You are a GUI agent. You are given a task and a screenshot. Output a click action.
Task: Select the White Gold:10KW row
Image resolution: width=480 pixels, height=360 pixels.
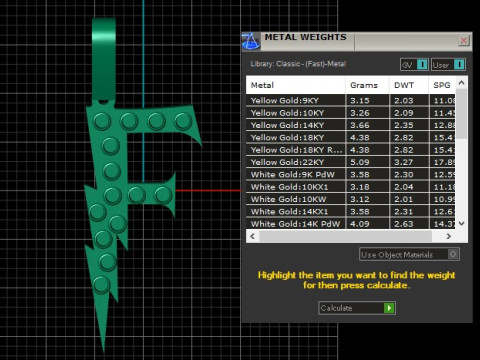351,199
